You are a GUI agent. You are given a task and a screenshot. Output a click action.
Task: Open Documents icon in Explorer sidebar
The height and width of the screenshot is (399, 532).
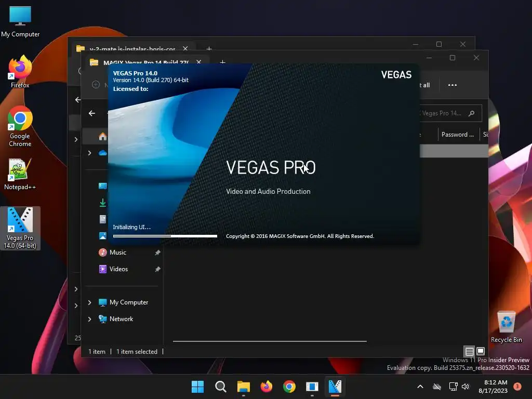[x=102, y=219]
